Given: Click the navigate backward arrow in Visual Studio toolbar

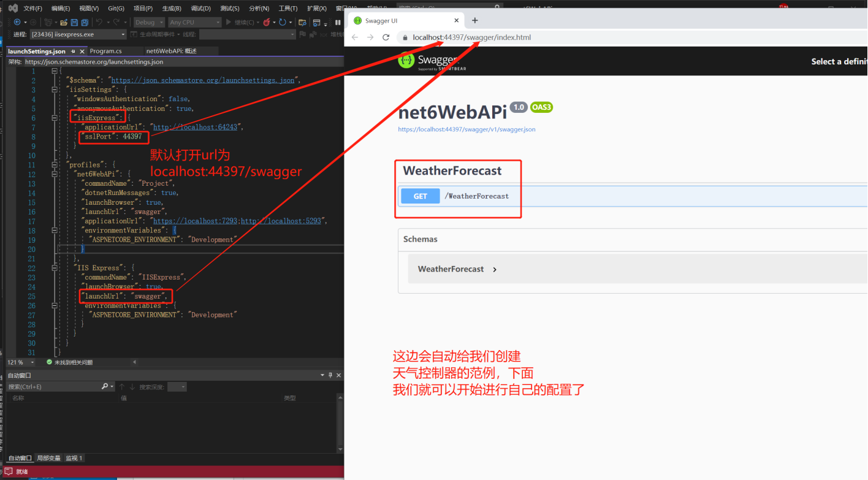Looking at the screenshot, I should (x=17, y=22).
